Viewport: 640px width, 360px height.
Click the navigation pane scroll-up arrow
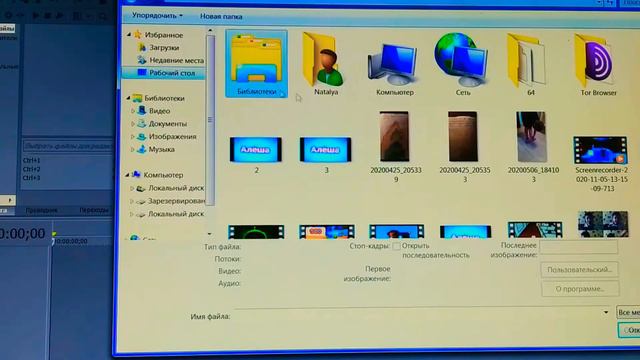210,31
